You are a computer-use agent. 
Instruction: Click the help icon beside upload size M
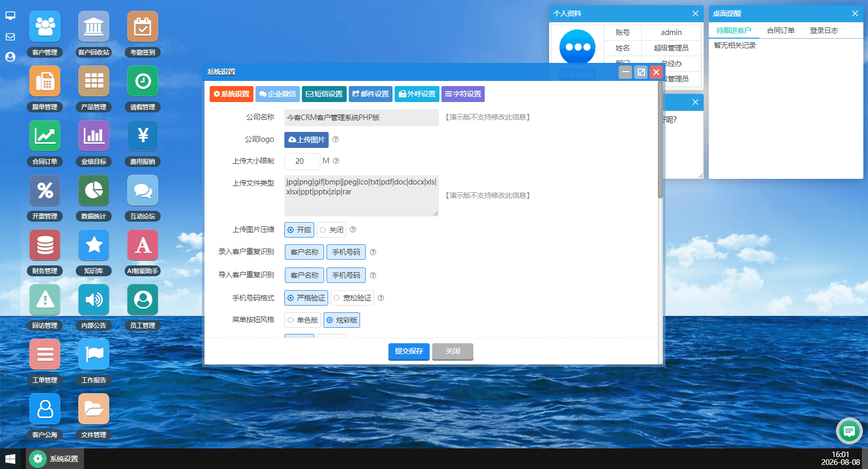pos(336,161)
